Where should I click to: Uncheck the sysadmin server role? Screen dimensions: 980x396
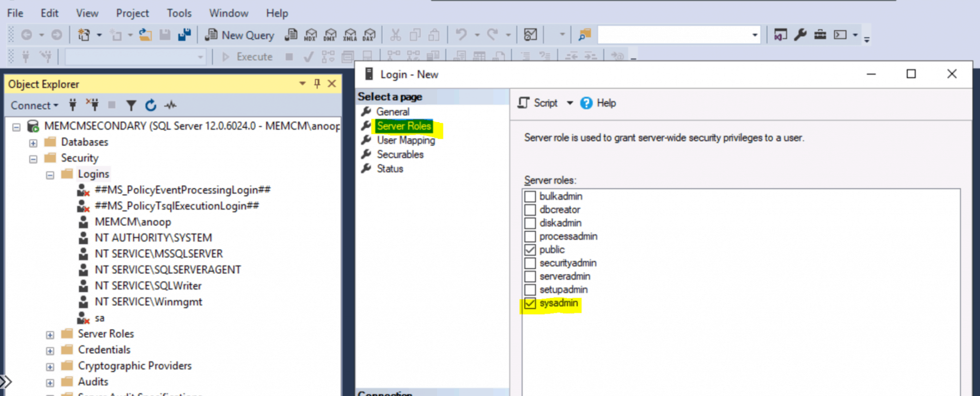point(530,303)
